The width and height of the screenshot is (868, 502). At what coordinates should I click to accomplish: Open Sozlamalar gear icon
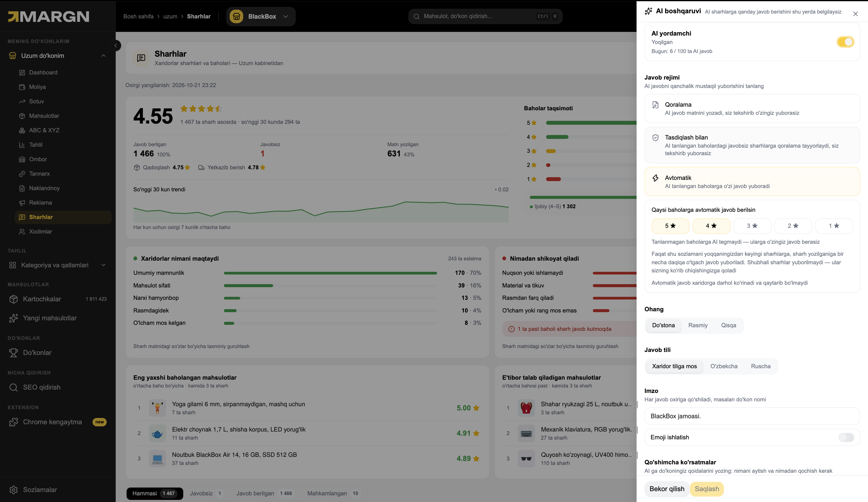point(14,490)
